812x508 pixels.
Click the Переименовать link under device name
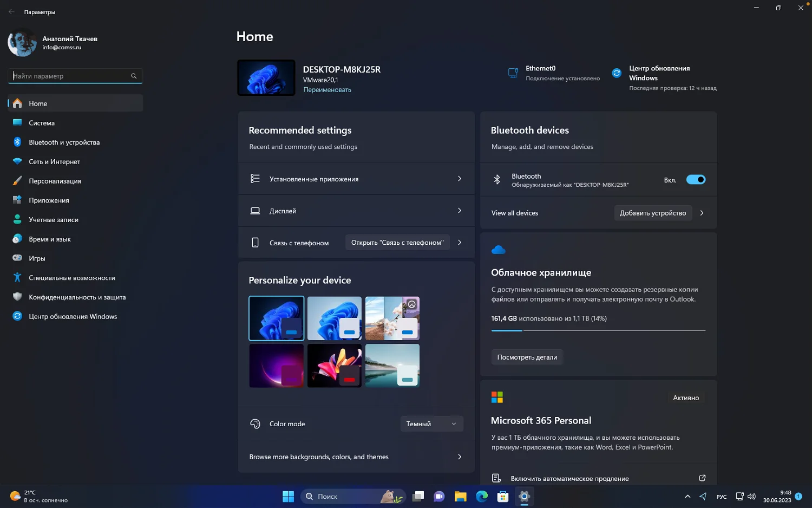pyautogui.click(x=327, y=90)
